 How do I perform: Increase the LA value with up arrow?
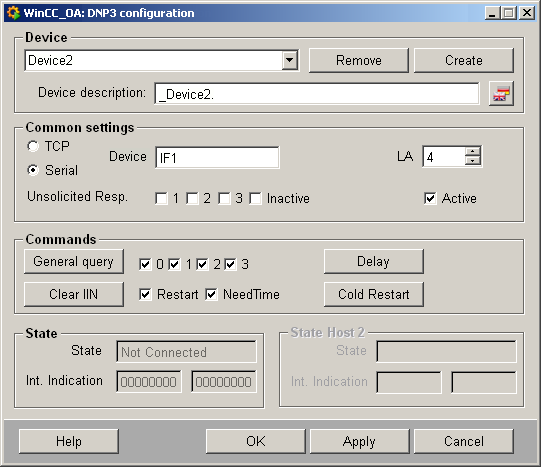click(472, 151)
